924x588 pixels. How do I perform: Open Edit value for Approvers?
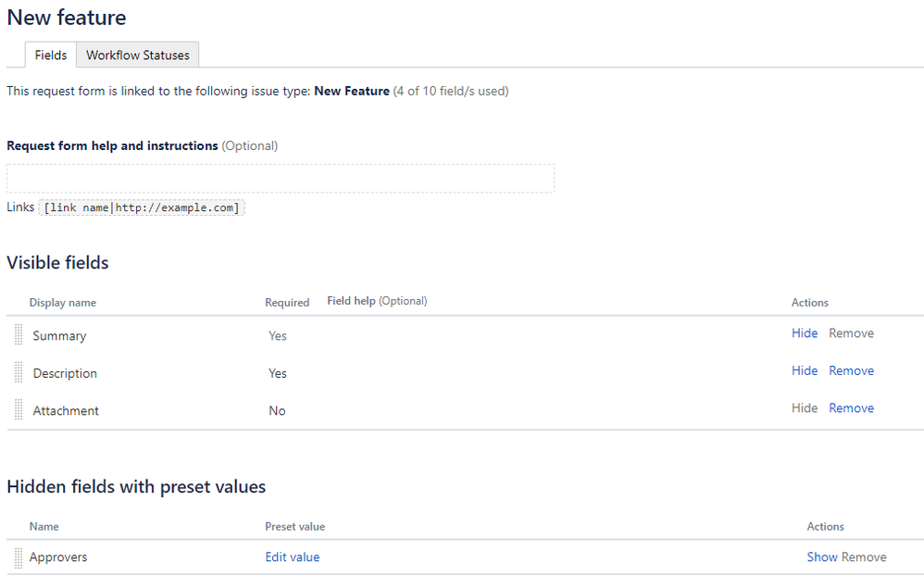point(292,557)
